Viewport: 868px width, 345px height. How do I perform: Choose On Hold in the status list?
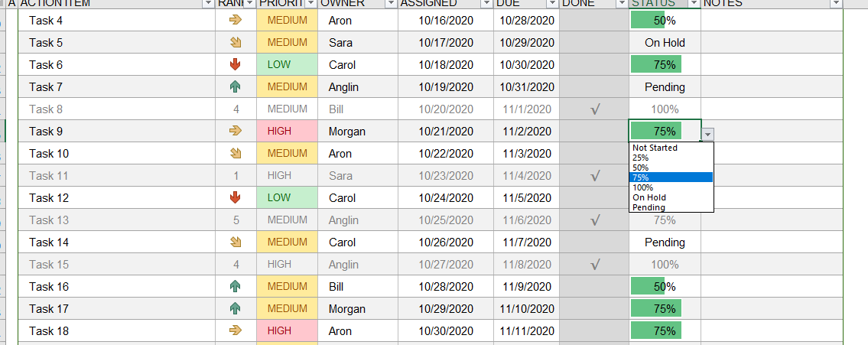pos(671,197)
